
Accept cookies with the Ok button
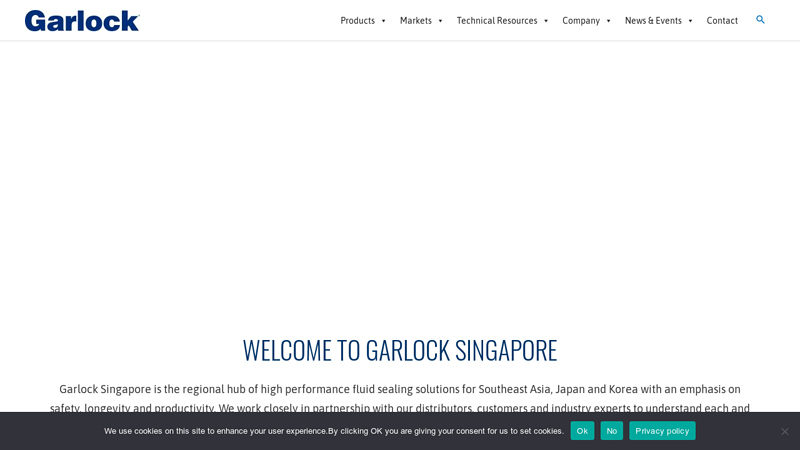[x=582, y=431]
